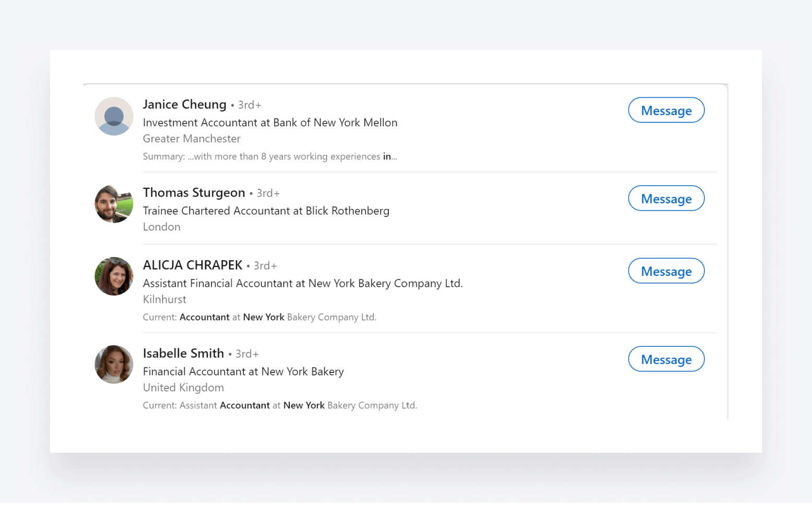Message Thomas Sturgeon
This screenshot has width=812, height=509.
666,198
